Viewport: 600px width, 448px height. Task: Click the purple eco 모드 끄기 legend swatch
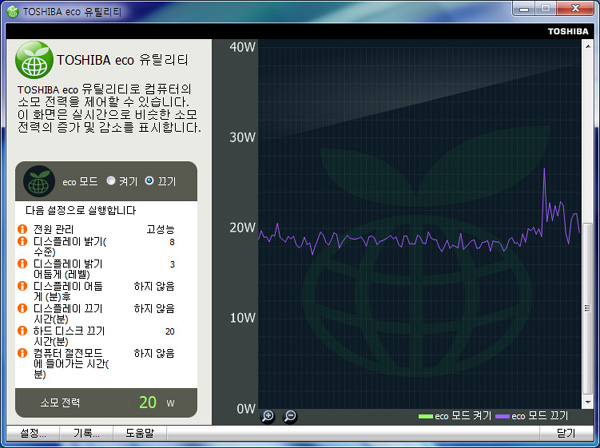pyautogui.click(x=502, y=416)
